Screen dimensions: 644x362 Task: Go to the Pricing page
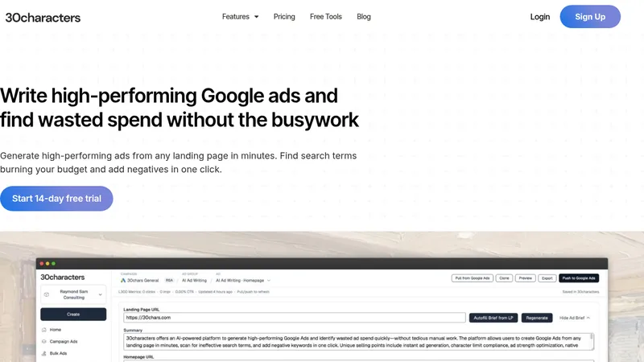[x=284, y=17]
